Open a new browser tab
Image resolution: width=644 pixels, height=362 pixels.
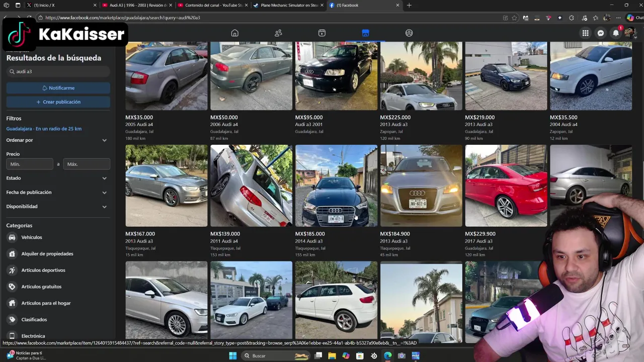pyautogui.click(x=409, y=5)
